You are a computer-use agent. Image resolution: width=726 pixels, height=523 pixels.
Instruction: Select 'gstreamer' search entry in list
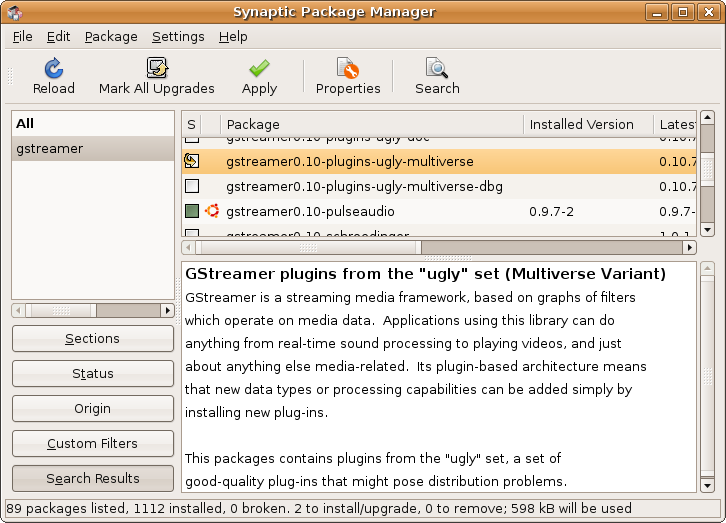click(93, 149)
